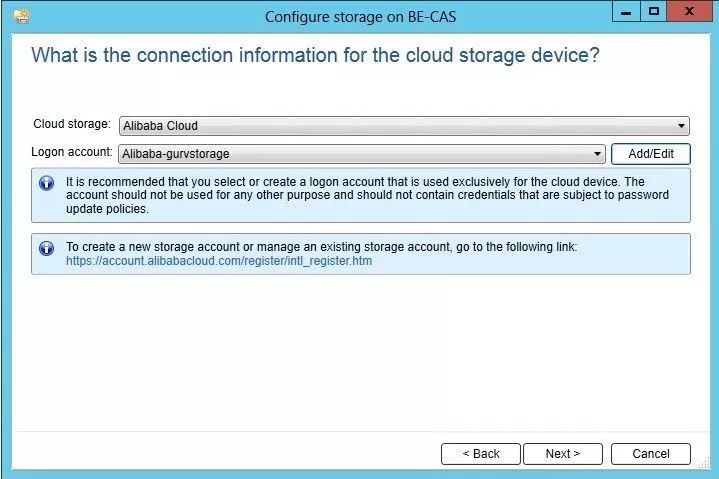Expand the Logon account dropdown arrow
Image resolution: width=719 pixels, height=479 pixels.
coord(598,154)
